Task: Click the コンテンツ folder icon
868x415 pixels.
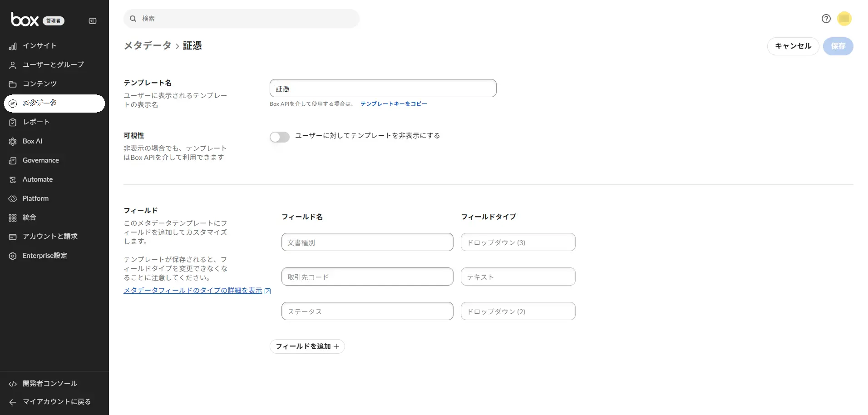Action: point(13,84)
